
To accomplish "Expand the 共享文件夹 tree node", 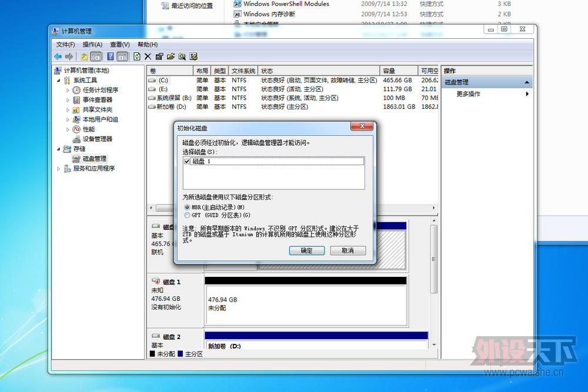I will (68, 109).
